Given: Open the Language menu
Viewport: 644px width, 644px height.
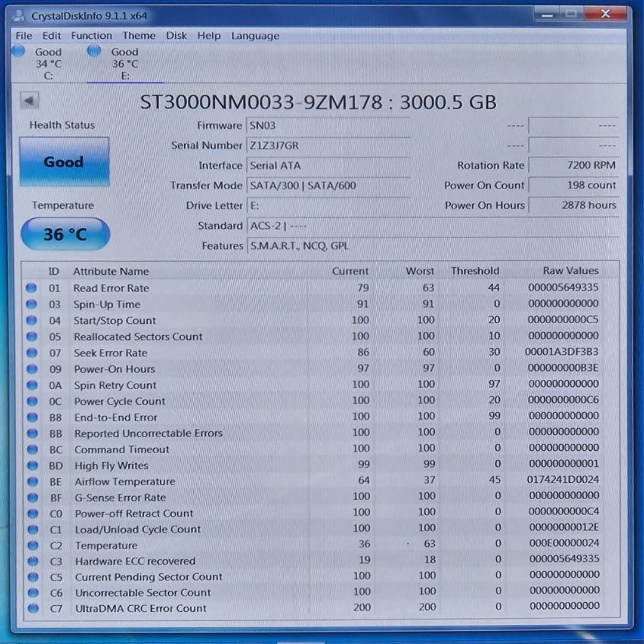Looking at the screenshot, I should click(x=255, y=36).
